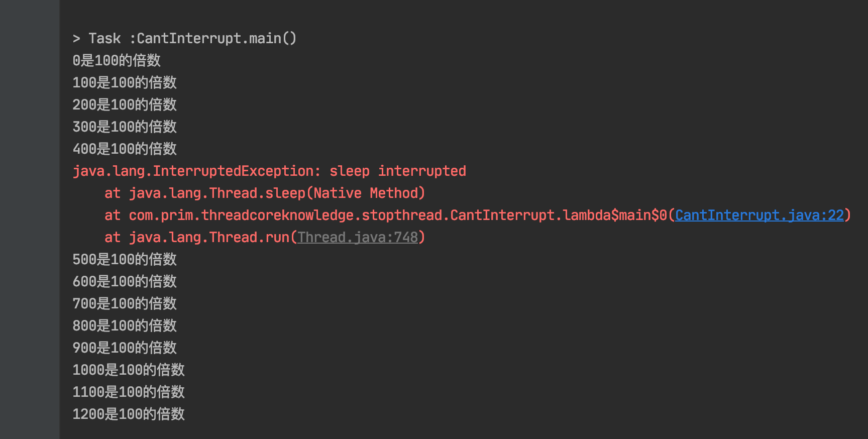This screenshot has height=439, width=868.
Task: Click the 300是100的倍数 console line
Action: [125, 127]
